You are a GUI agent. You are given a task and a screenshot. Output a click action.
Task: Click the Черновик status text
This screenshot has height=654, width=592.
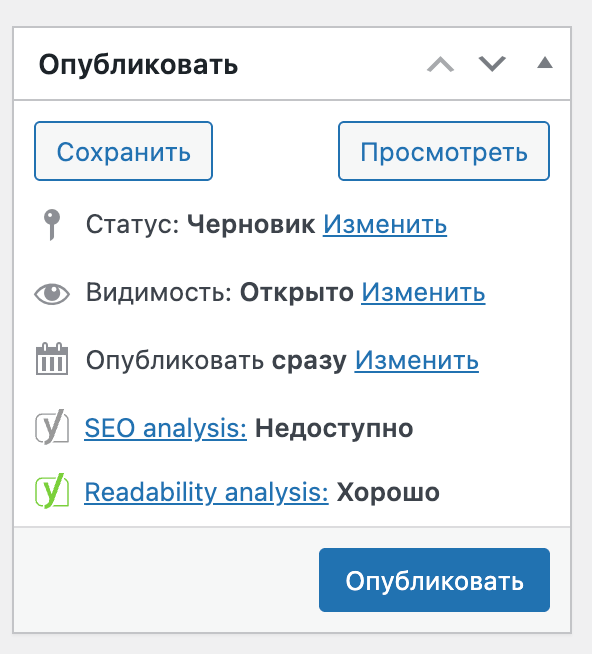251,224
